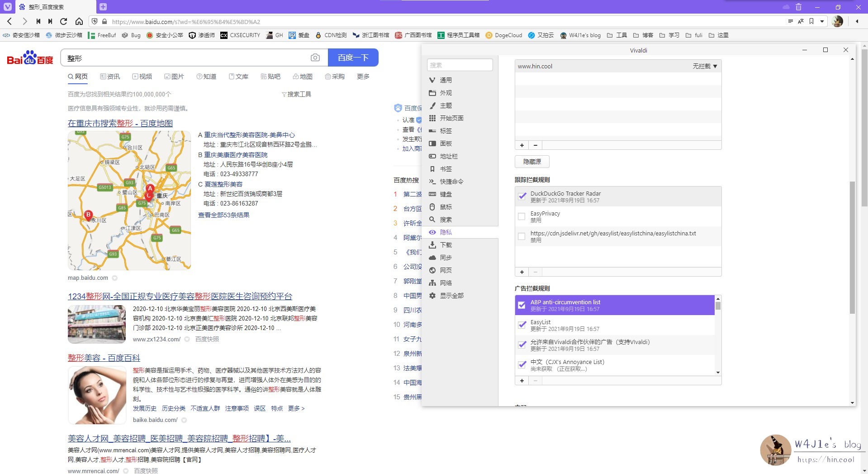Image resolution: width=868 pixels, height=474 pixels.
Task: Uncheck the CJX's Annoyance List rule
Action: point(522,365)
